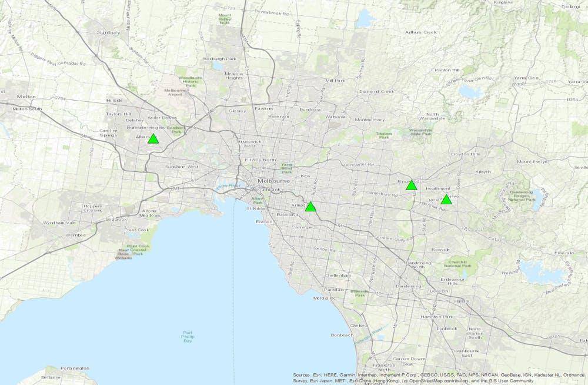Select the Mount Evelyn label

(x=532, y=161)
